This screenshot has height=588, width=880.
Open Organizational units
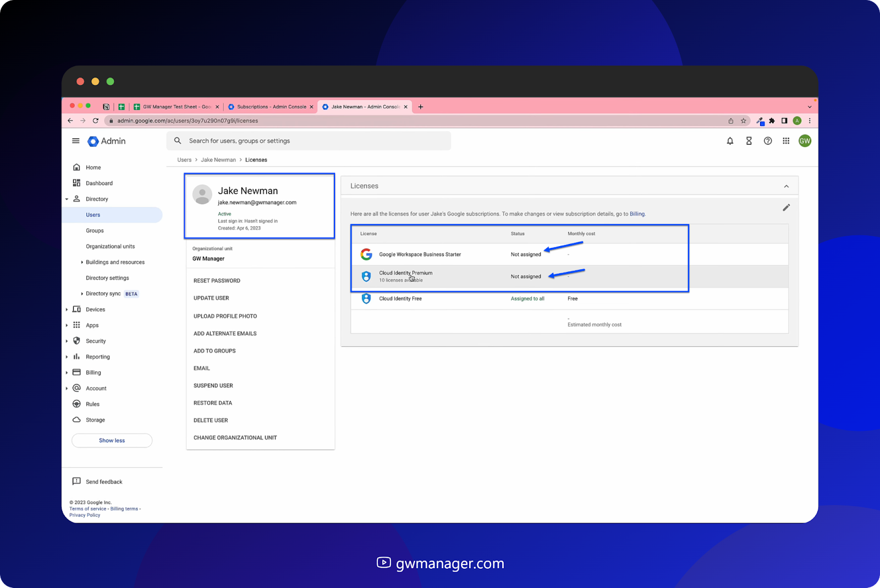[x=110, y=247]
